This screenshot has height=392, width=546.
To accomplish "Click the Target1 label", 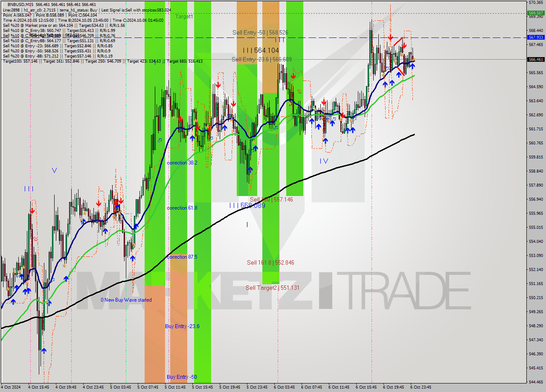I will coord(184,16).
